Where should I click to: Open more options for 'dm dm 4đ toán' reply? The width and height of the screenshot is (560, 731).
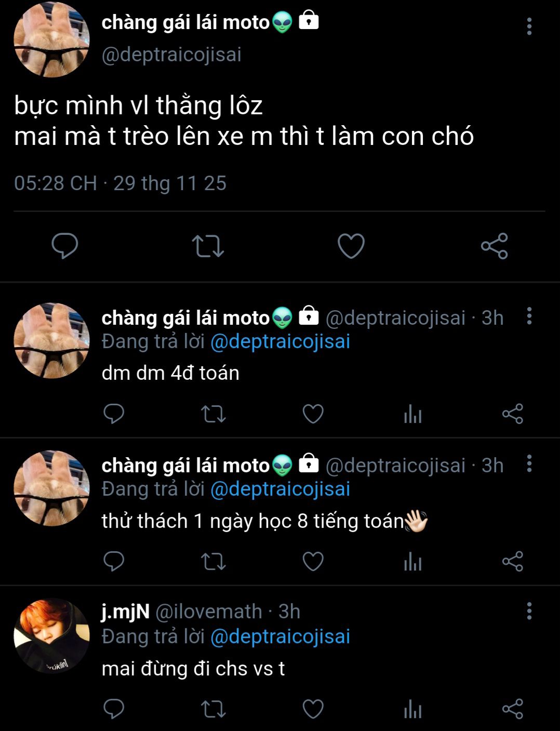(x=529, y=316)
